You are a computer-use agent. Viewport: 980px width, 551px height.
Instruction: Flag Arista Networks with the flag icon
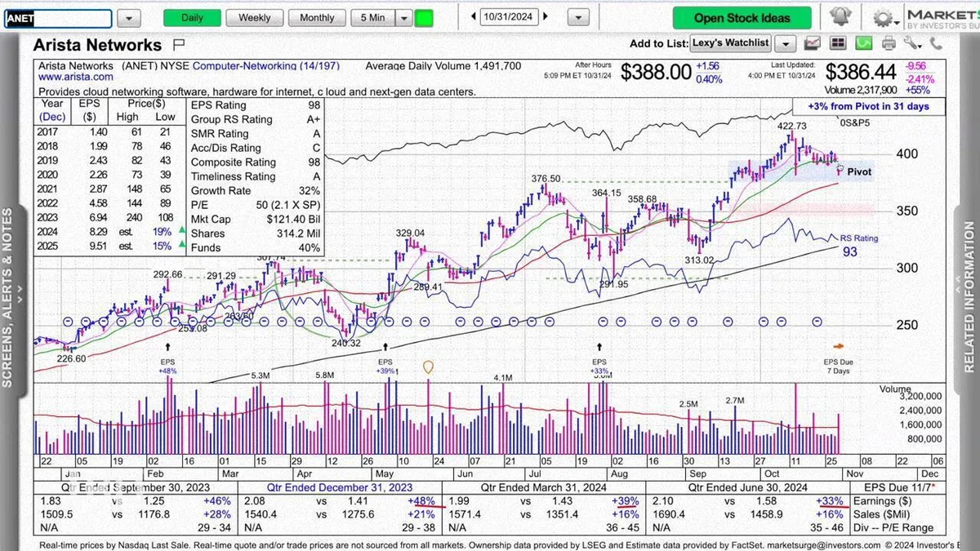click(180, 45)
